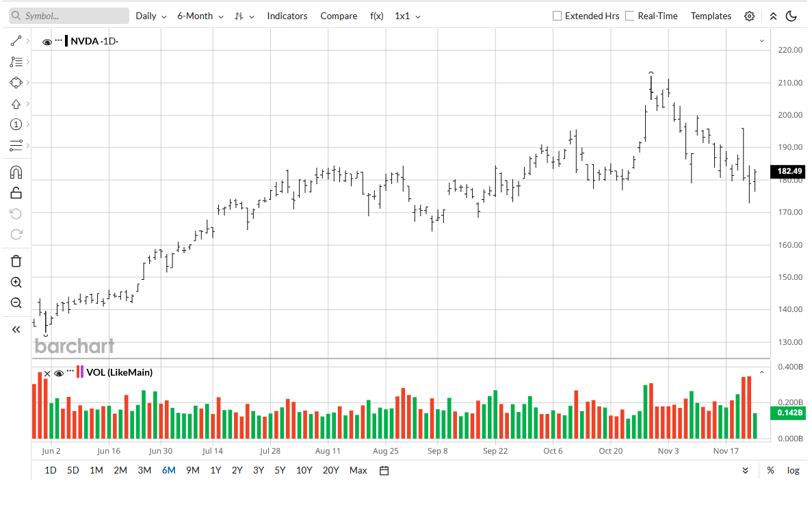Select the 1Y time range
The height and width of the screenshot is (505, 812).
point(216,471)
